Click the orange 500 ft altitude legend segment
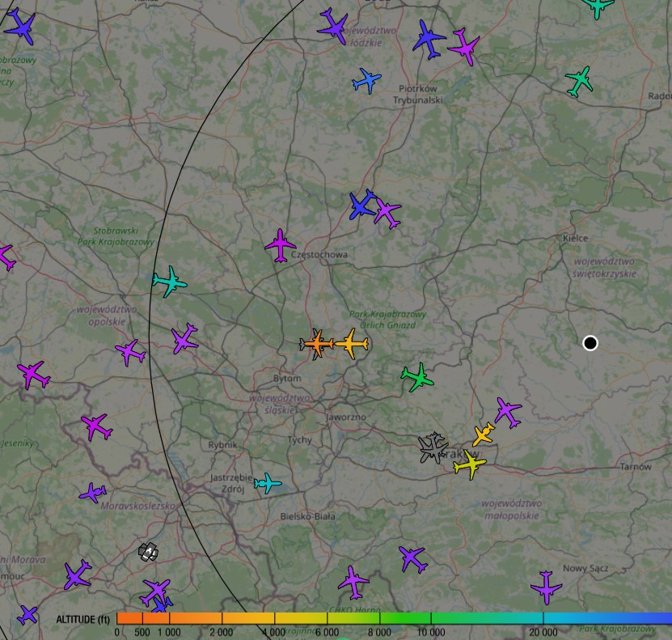Viewport: 672px width, 640px height. (x=142, y=619)
